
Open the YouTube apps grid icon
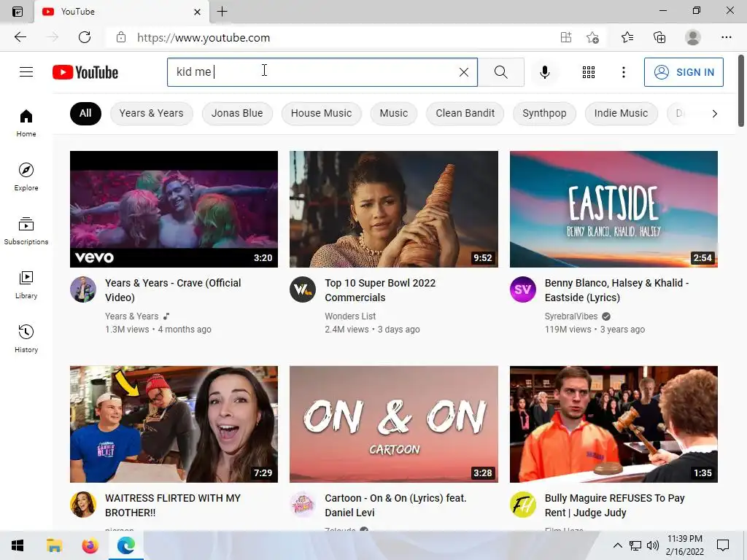[x=589, y=72]
